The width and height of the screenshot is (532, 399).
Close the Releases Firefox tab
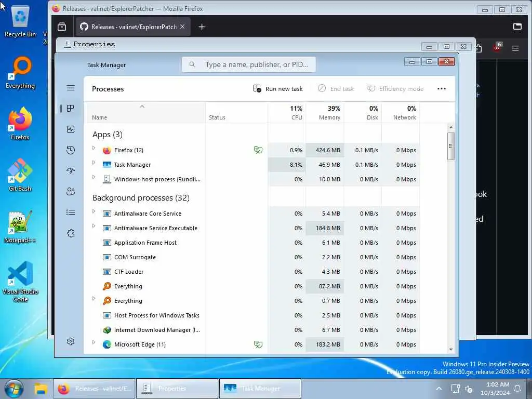pyautogui.click(x=182, y=27)
